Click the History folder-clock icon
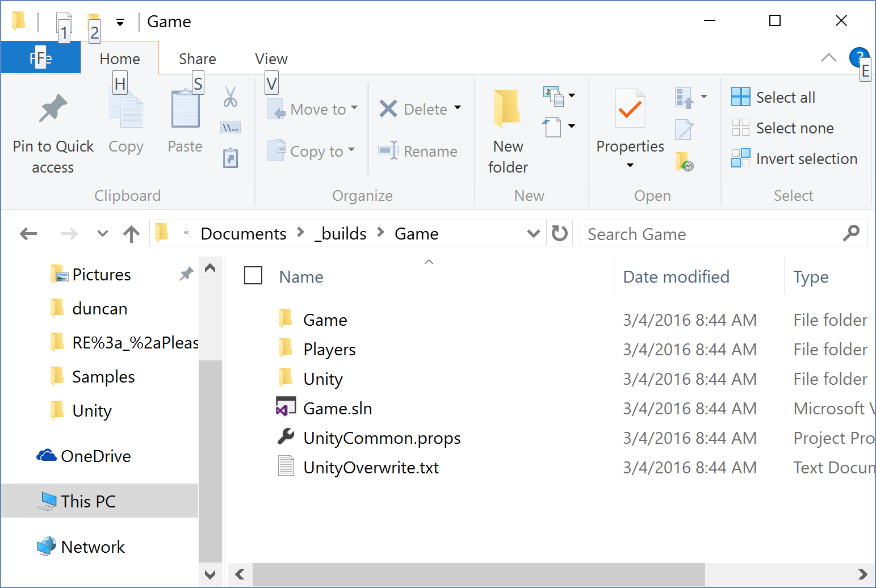Image resolution: width=876 pixels, height=588 pixels. point(685,162)
